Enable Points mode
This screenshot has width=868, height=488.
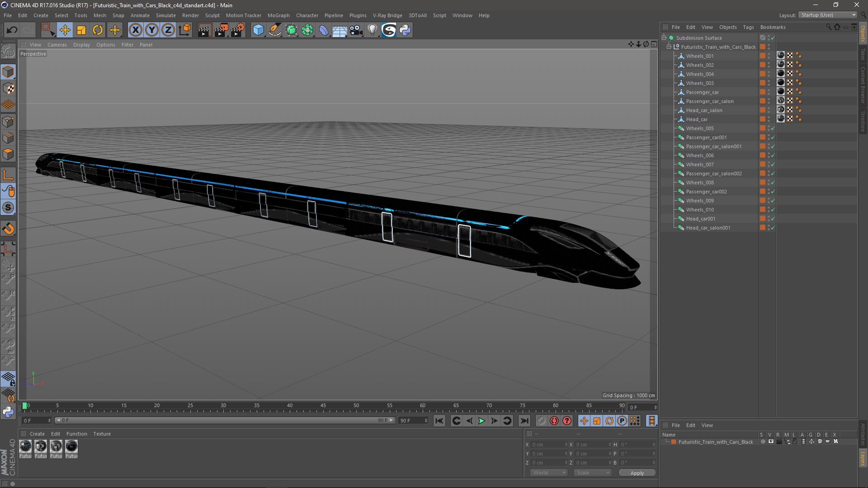(8, 122)
